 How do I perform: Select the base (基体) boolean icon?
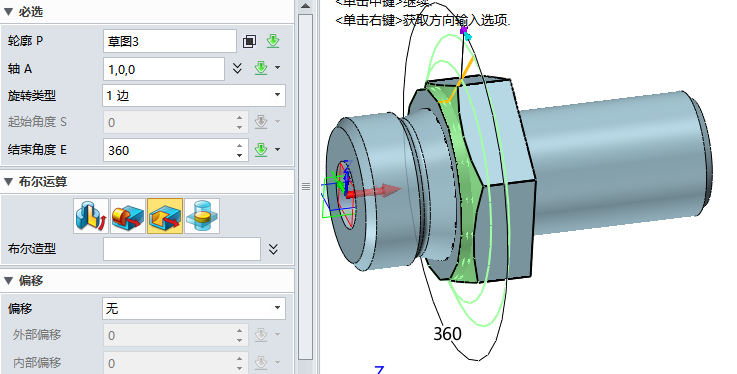coord(91,216)
